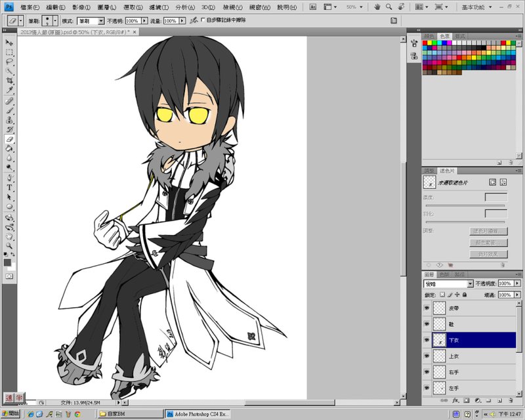Viewport: 525px width, 420px height.
Task: Switch to the 顏色 panel tab
Action: pyautogui.click(x=429, y=36)
